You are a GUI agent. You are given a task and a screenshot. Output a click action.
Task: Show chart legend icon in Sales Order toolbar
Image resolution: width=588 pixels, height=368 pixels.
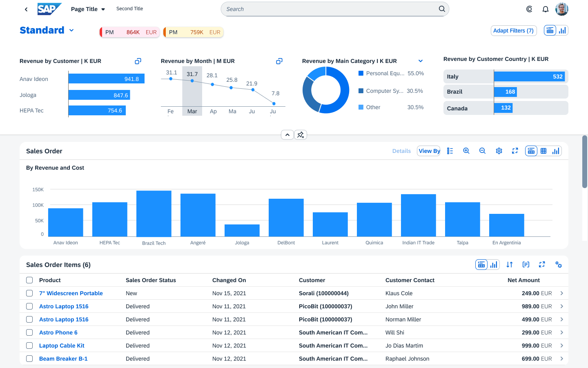[x=450, y=151]
